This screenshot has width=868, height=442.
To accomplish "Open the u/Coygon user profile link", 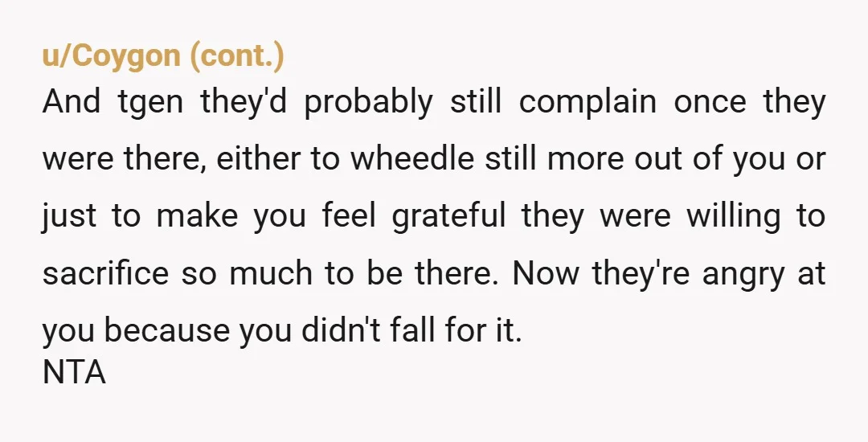I will tap(111, 56).
